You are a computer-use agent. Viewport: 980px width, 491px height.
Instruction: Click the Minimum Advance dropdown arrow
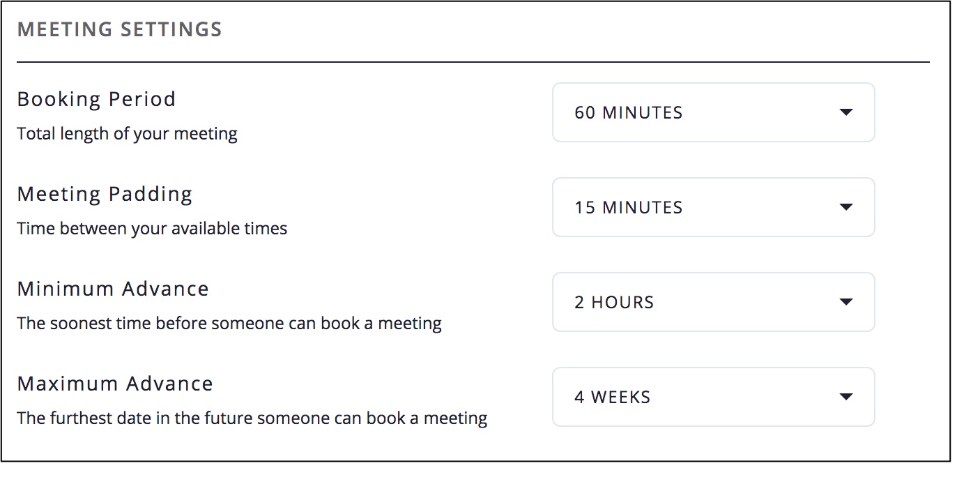click(x=846, y=303)
